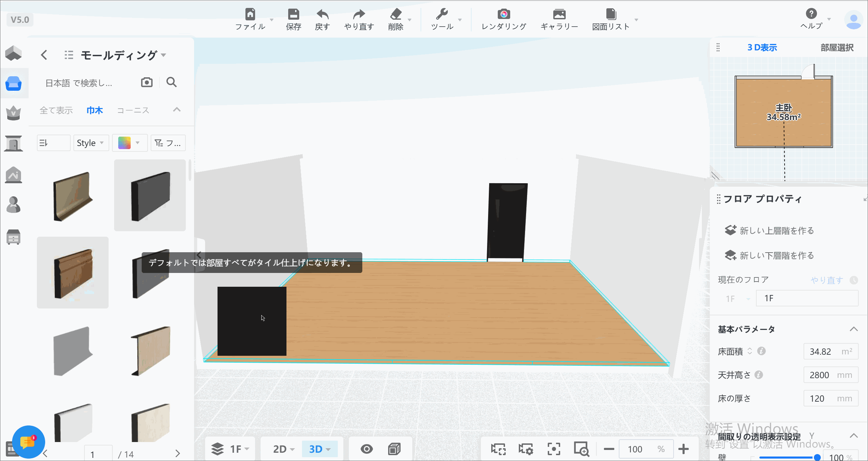
Task: Open the cabinet drawer icon in left sidebar
Action: (13, 237)
